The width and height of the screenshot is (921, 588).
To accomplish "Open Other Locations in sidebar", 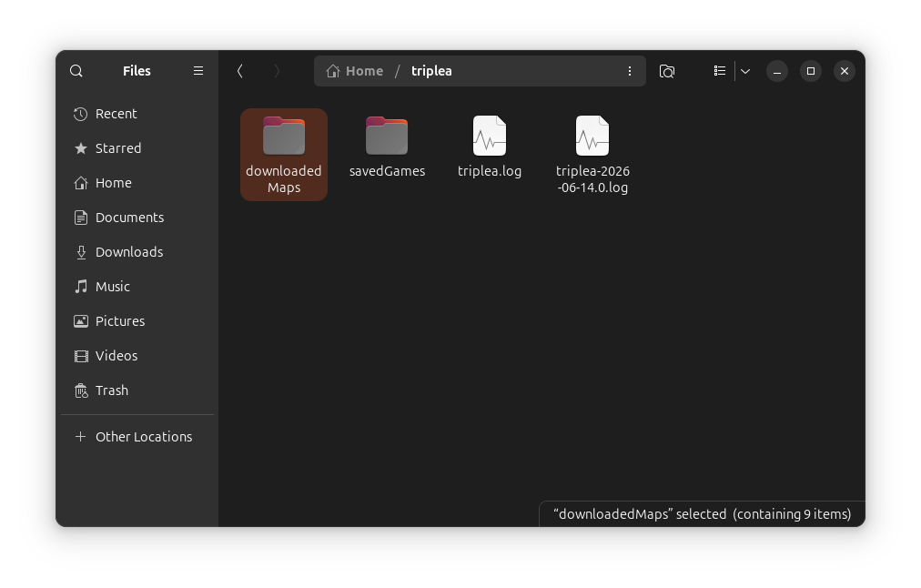I will 137,437.
